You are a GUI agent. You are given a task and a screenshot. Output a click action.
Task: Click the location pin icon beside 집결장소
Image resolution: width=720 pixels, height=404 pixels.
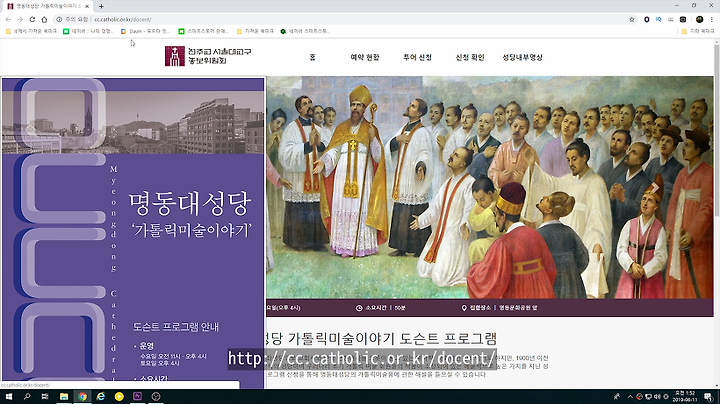tap(464, 308)
